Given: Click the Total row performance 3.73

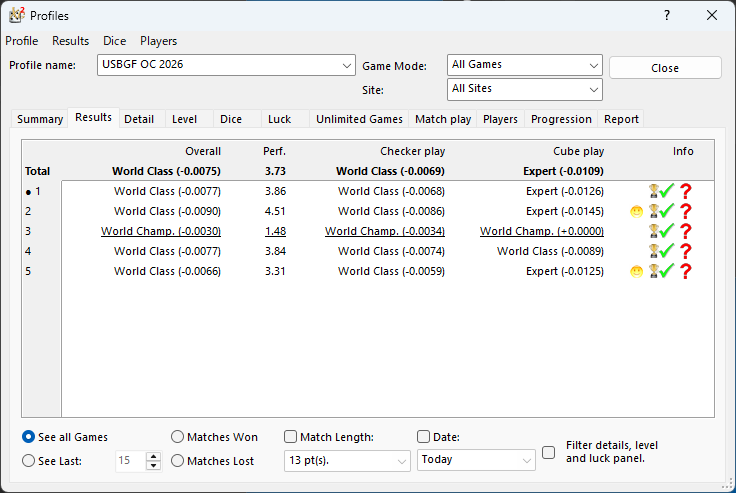Looking at the screenshot, I should pyautogui.click(x=275, y=171).
